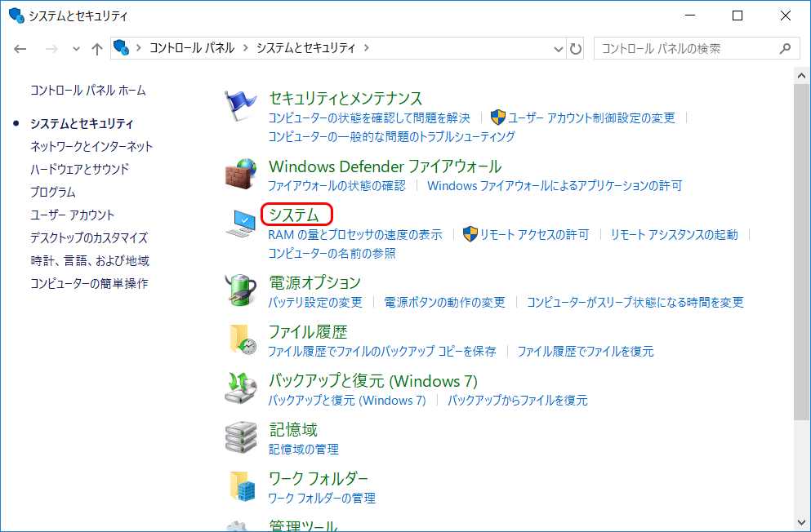Click the forward arrow navigation button
Screen dimensions: 811x532
[51, 49]
